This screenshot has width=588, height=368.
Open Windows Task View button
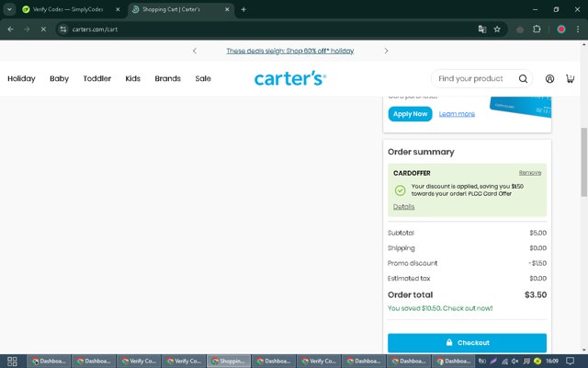12,362
